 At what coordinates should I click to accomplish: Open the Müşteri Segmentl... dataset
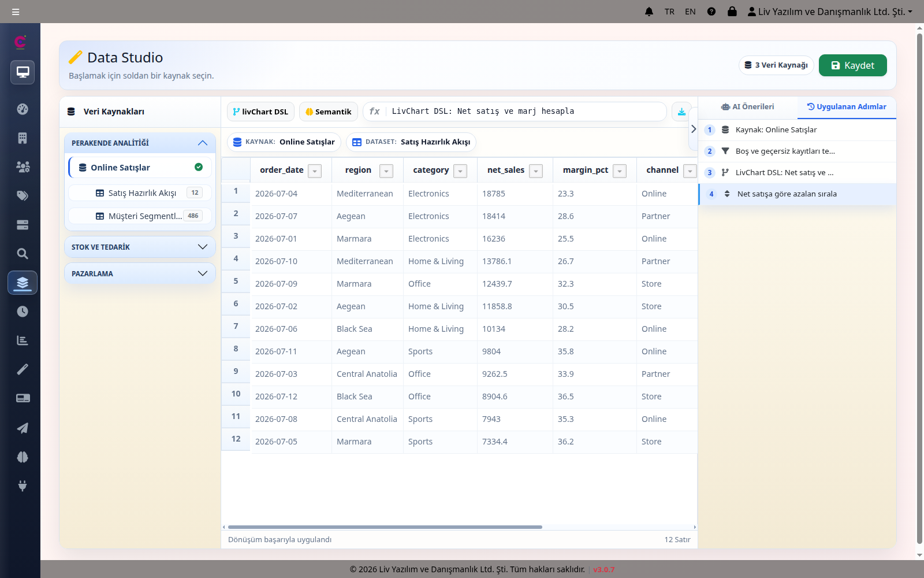click(x=140, y=216)
